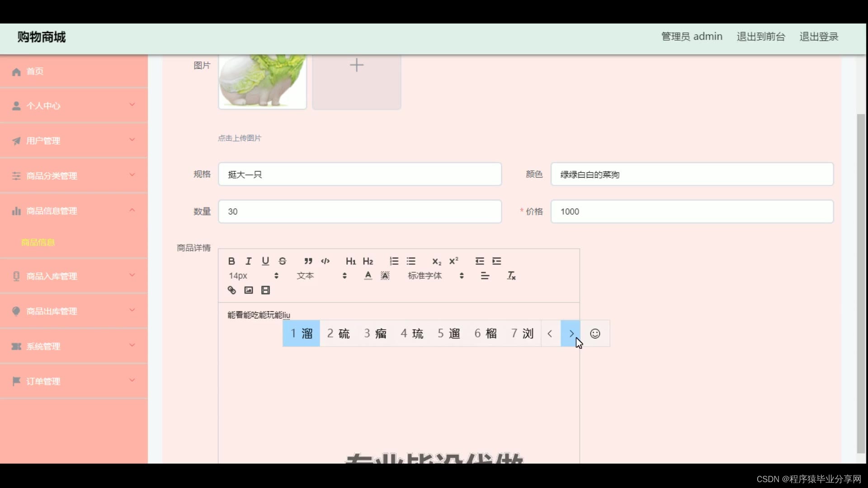Screen dimensions: 868x488
Task: Insert a code block
Action: pyautogui.click(x=325, y=261)
